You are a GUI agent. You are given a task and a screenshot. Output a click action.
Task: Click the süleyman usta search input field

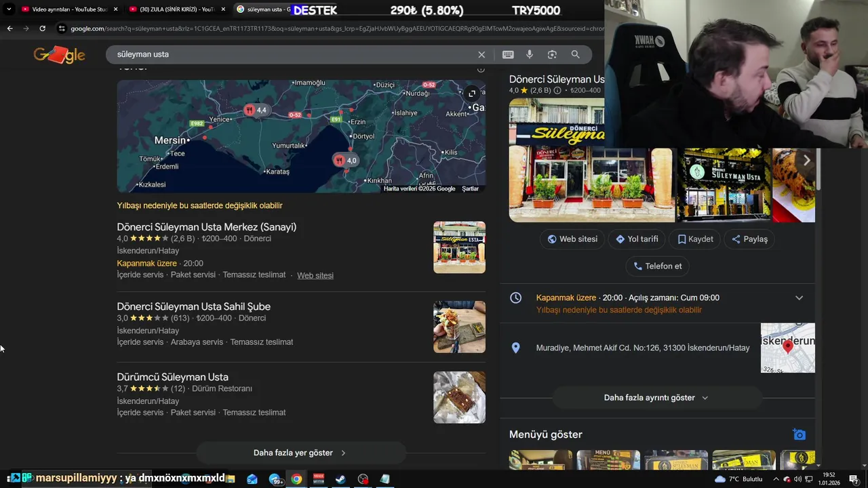[x=292, y=54]
